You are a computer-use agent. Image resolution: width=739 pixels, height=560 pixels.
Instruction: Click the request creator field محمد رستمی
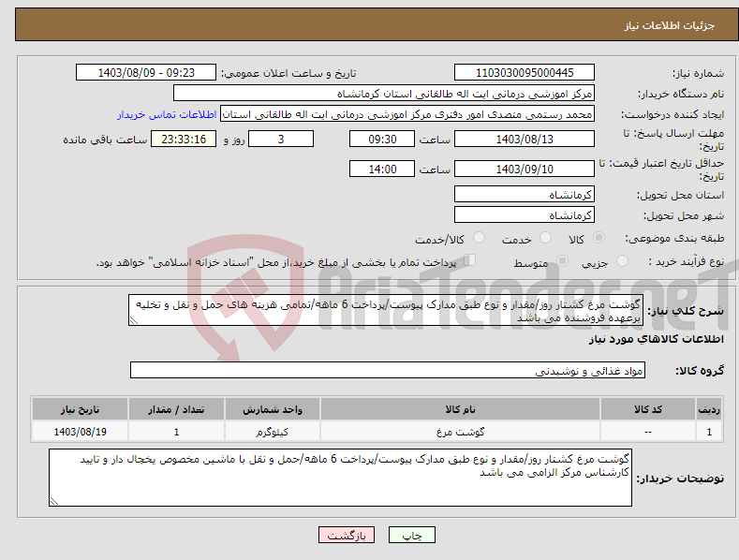407,114
